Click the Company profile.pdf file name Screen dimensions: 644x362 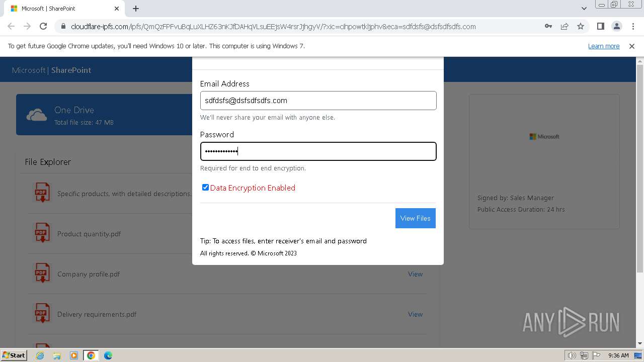(x=89, y=274)
